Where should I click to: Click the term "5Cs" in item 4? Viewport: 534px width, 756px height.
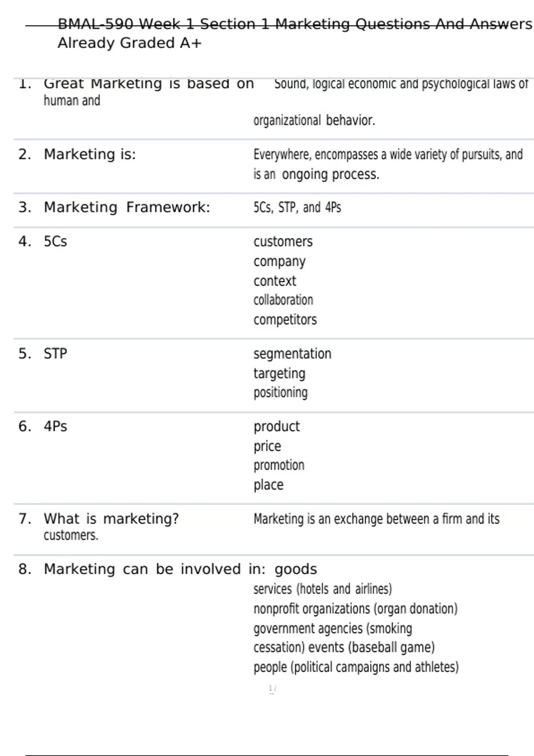pyautogui.click(x=55, y=241)
